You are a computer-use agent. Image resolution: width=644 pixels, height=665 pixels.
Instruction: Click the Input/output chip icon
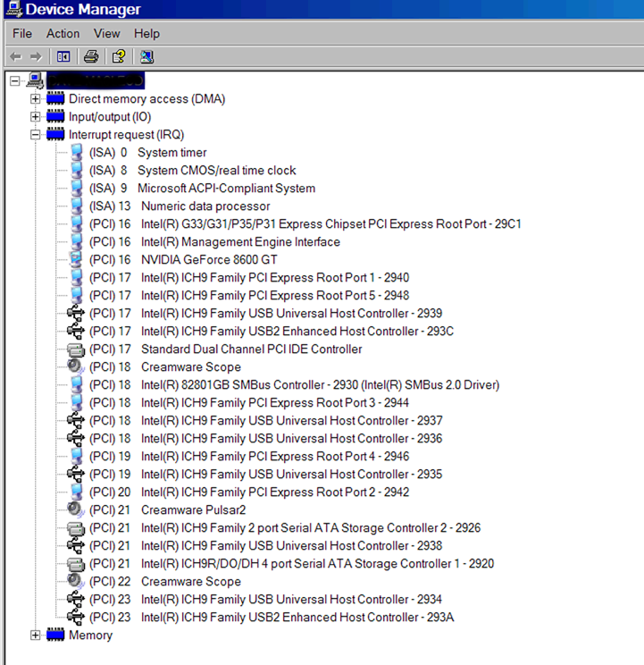click(x=55, y=116)
